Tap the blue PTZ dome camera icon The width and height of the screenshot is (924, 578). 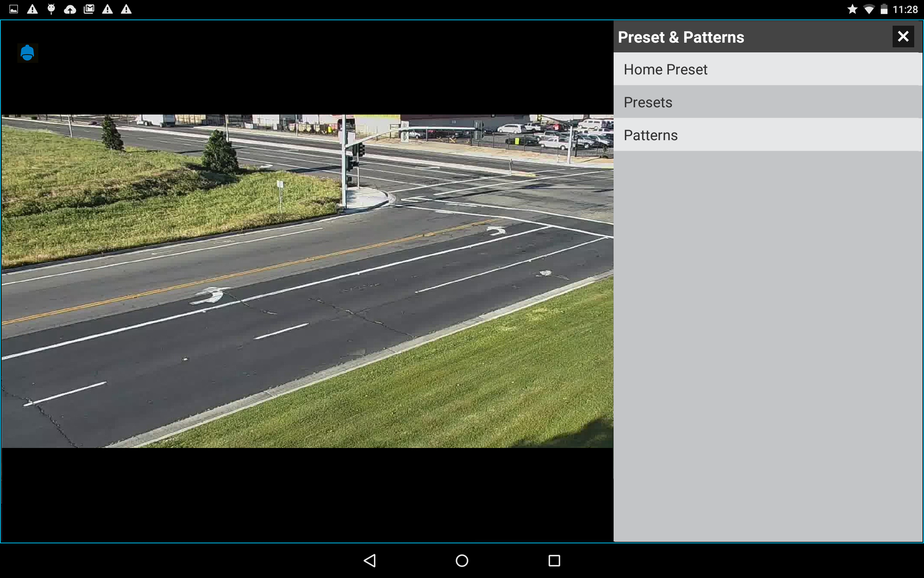coord(27,53)
